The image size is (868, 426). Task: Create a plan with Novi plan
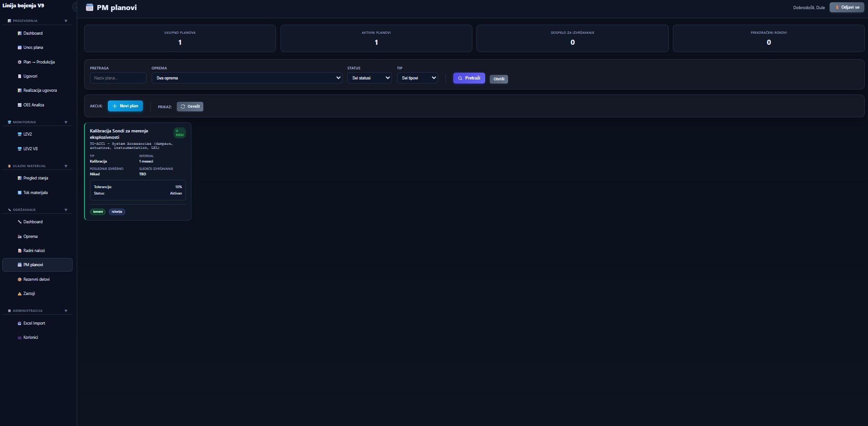(125, 106)
